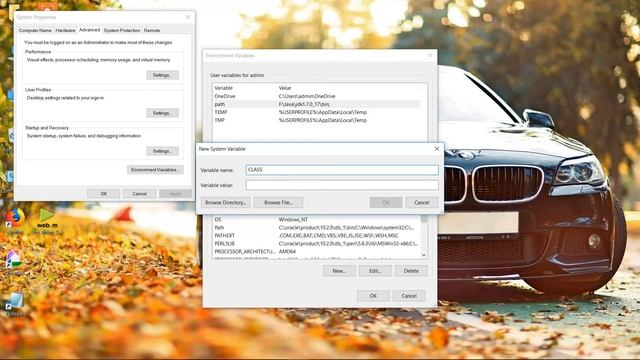Open the System Protection tab
Viewport: 640px width, 360px height.
click(x=122, y=30)
